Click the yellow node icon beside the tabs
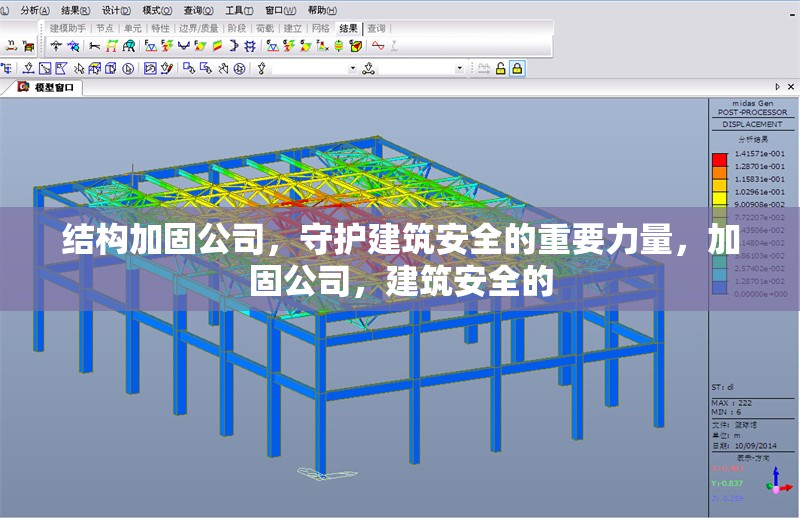The image size is (800, 519). pyautogui.click(x=11, y=46)
